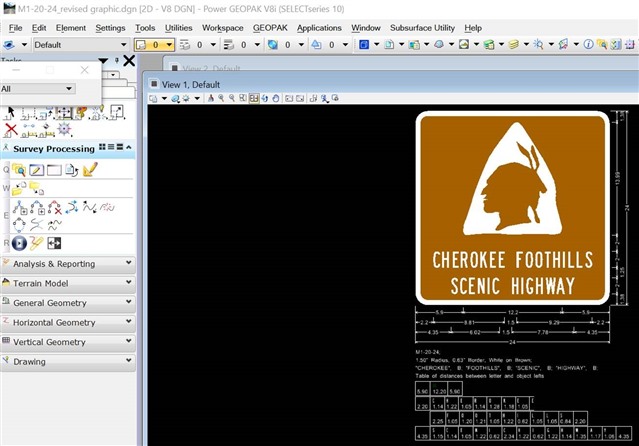Click the open folder import icon in row W
Screen dimensions: 639x446
(19, 188)
